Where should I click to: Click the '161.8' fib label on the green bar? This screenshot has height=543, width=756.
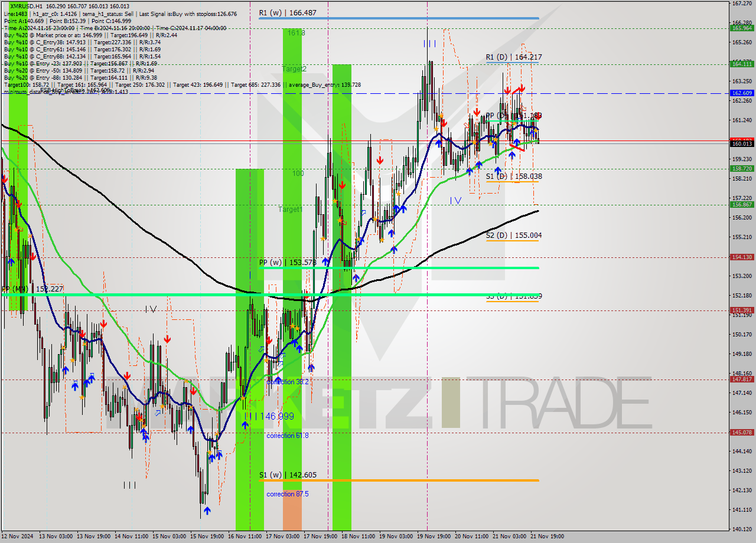click(x=296, y=33)
